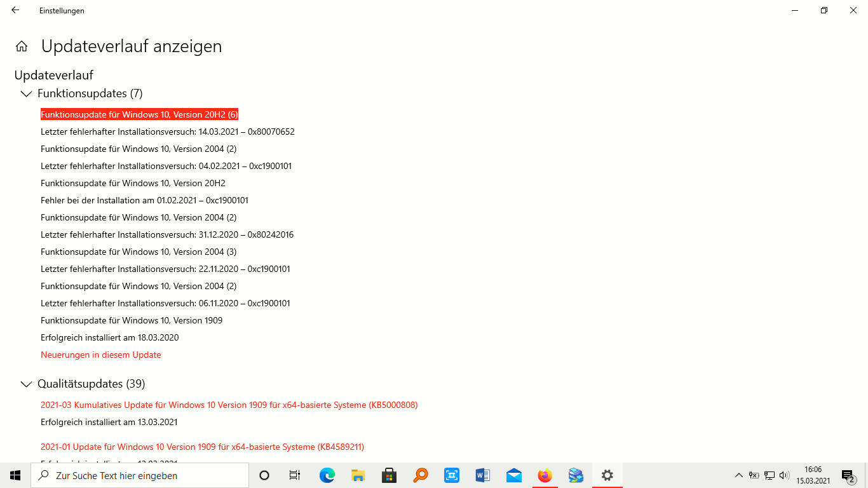The height and width of the screenshot is (488, 868).
Task: Open the clock showing 16:06 15.03.2021
Action: coord(813,475)
